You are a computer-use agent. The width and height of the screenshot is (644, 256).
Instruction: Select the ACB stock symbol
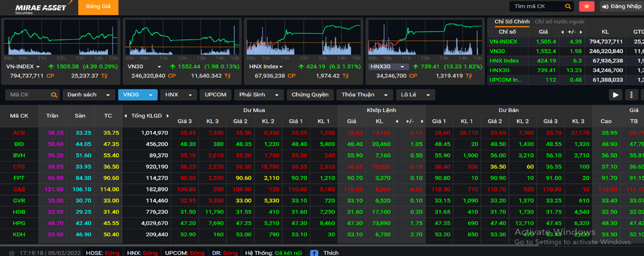(19, 133)
